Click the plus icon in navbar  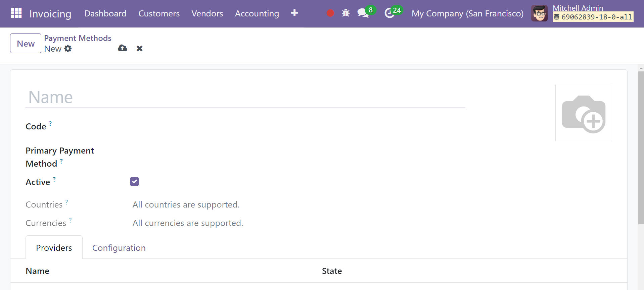point(294,13)
